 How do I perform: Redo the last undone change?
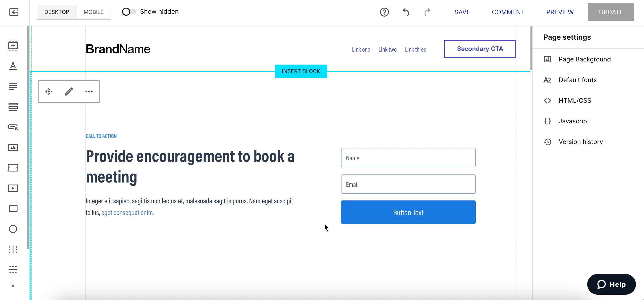pos(427,12)
